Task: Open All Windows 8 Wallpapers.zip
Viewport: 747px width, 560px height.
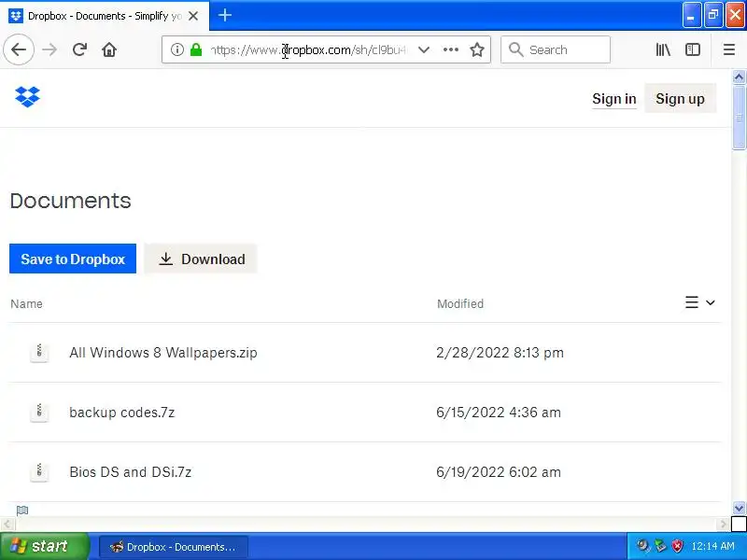Action: point(163,353)
